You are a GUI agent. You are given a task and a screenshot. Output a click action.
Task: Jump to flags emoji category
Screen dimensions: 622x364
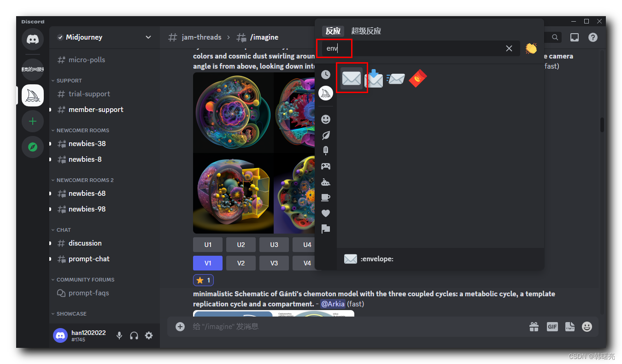326,229
